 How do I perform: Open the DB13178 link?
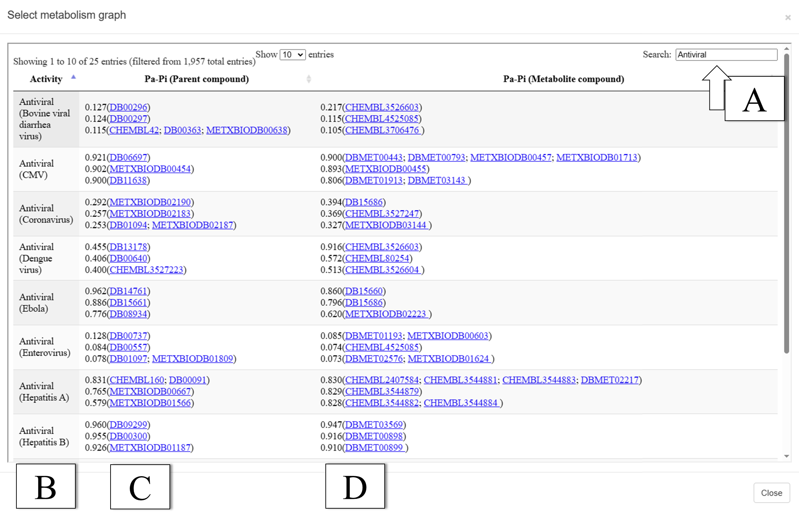(x=128, y=247)
